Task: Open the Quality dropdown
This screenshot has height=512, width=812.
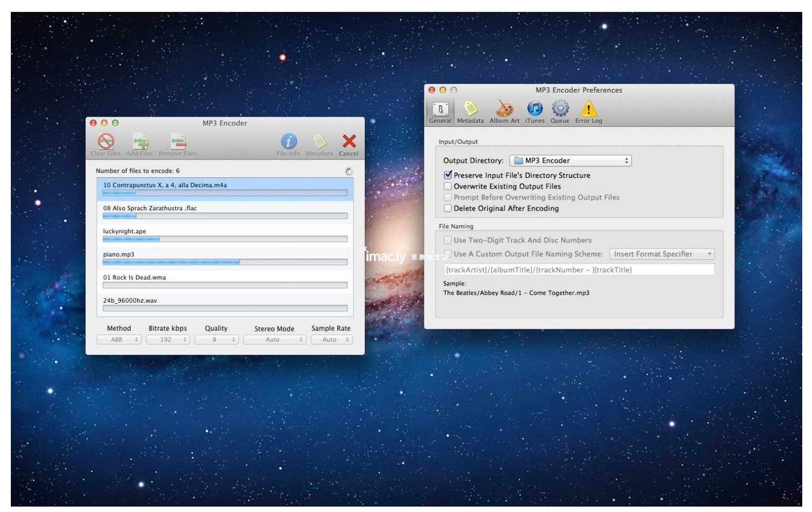Action: (x=216, y=340)
